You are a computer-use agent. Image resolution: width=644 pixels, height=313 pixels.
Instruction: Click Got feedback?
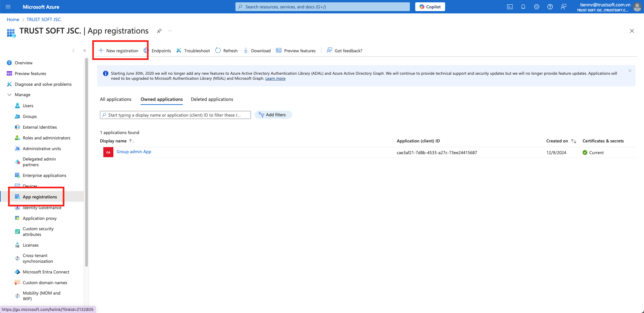[x=344, y=51]
